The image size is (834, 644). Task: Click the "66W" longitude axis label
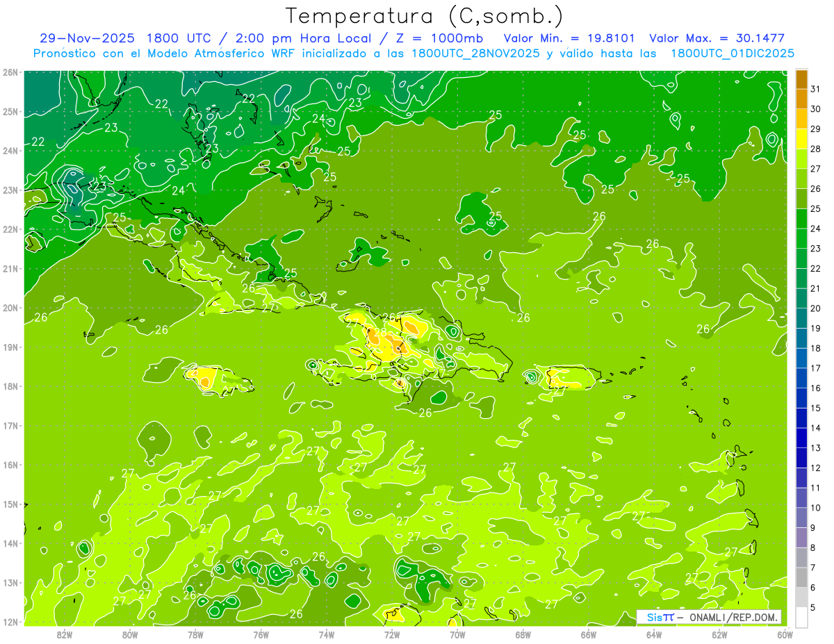tap(588, 634)
